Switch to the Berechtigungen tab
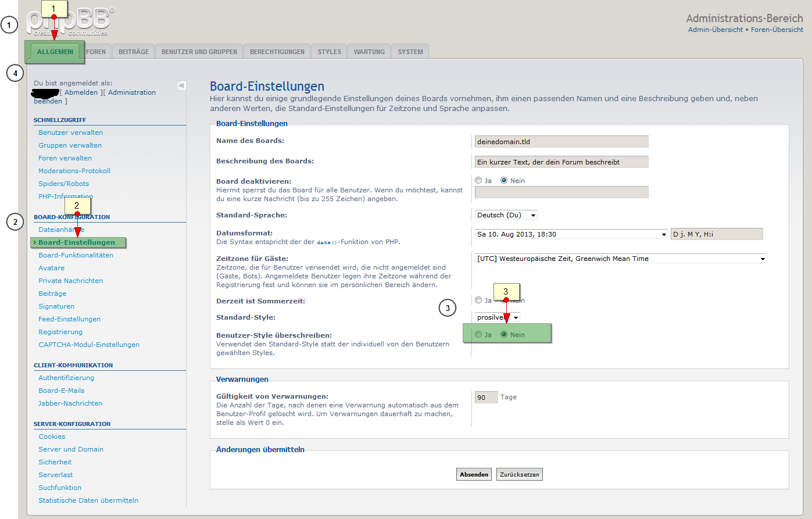Screen dimensions: 812x519 click(x=277, y=52)
